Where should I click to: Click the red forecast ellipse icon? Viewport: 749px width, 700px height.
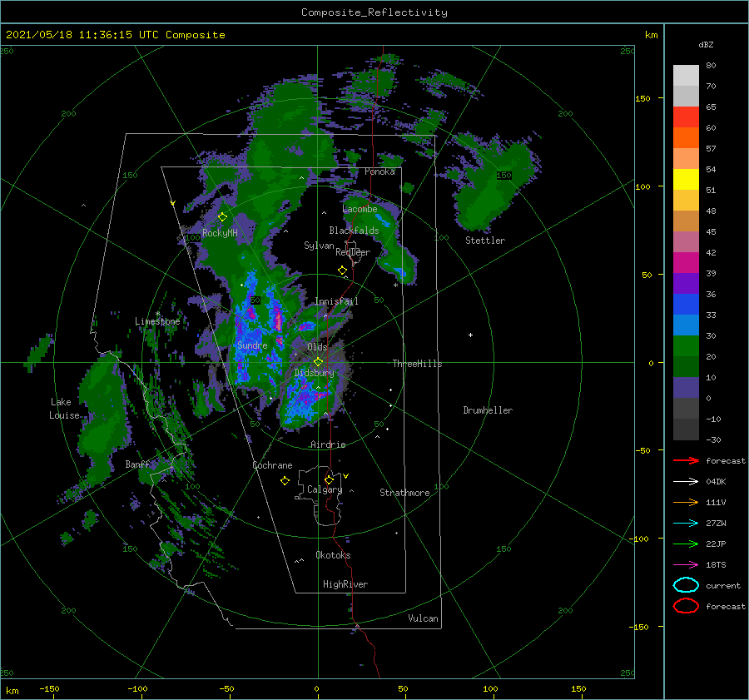point(686,606)
